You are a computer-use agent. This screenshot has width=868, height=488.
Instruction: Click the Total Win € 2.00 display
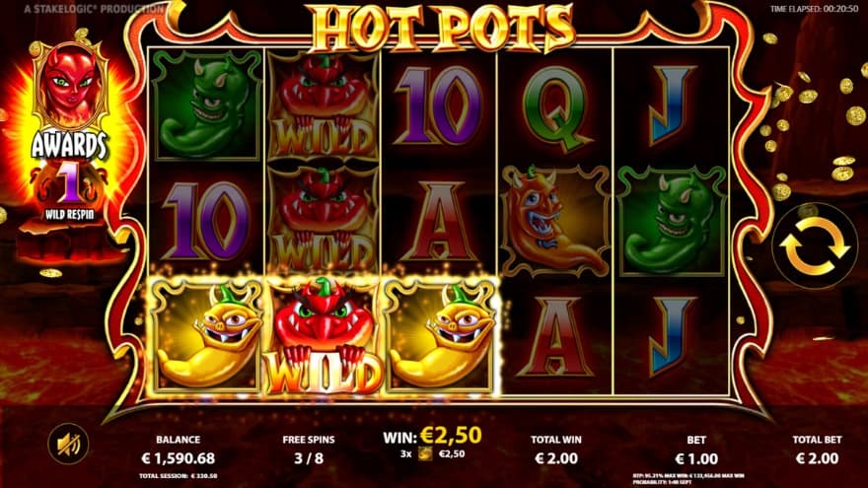pos(556,458)
